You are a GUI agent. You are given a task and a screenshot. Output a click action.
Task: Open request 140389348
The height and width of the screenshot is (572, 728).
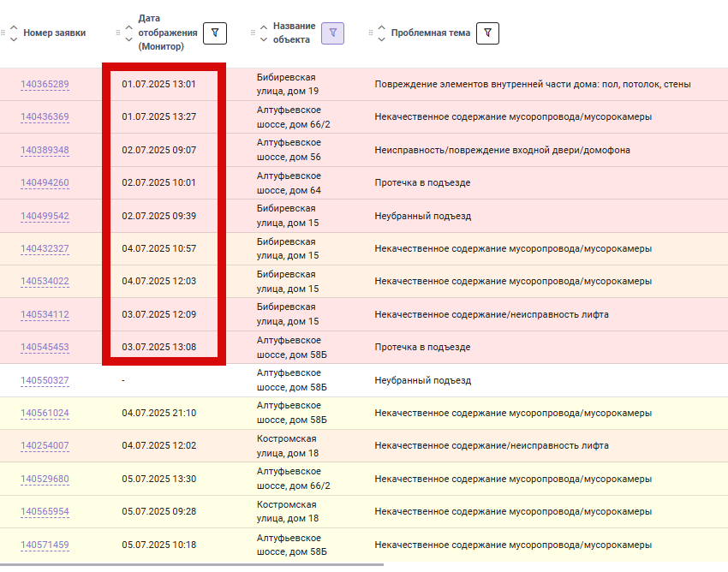pos(45,150)
